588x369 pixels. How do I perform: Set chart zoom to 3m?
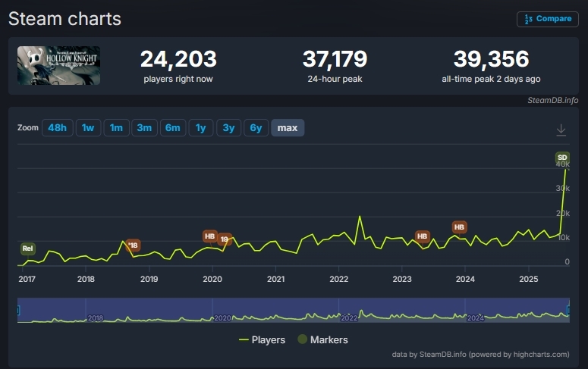(144, 128)
